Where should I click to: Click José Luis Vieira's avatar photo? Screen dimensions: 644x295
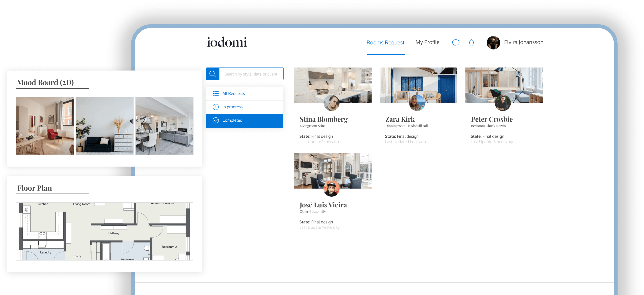[331, 189]
